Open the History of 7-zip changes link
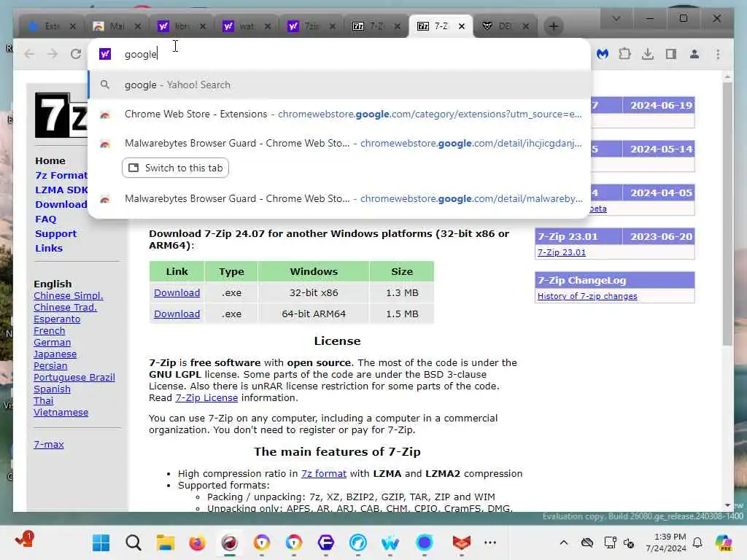This screenshot has height=560, width=747. (x=587, y=296)
